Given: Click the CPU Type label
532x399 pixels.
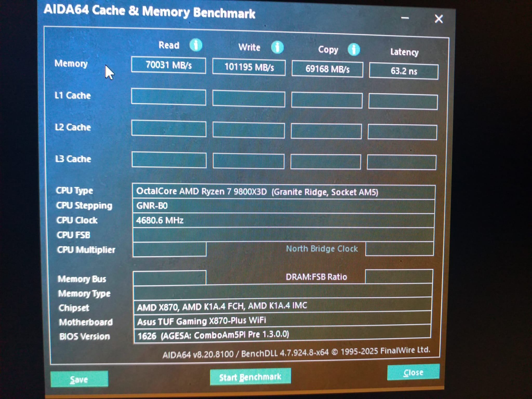Looking at the screenshot, I should pos(75,191).
